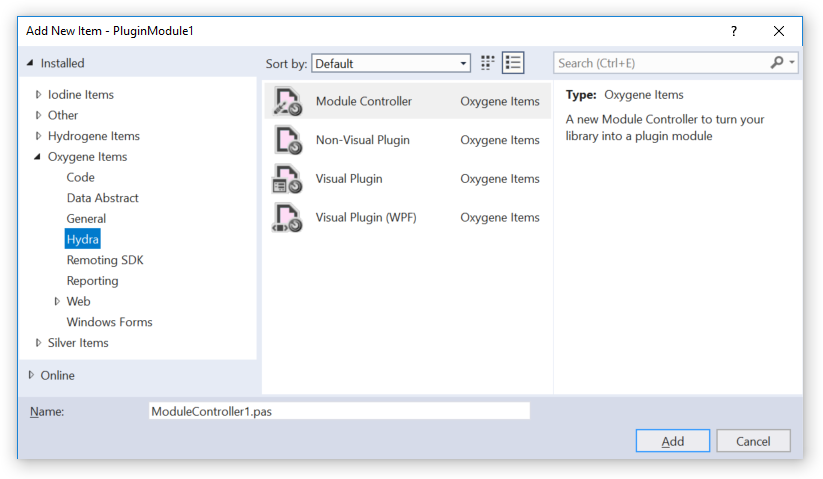Click Oxygene Items in the Visual Plugin (WPF) row

pyautogui.click(x=500, y=218)
